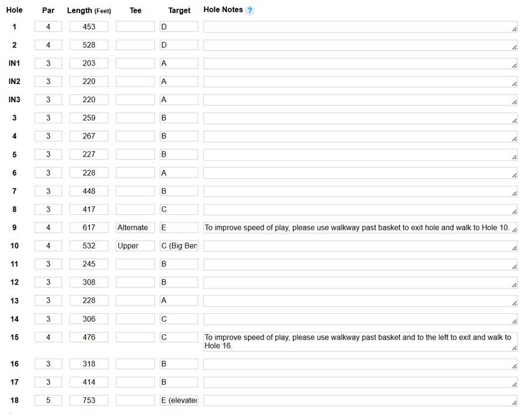Image resolution: width=532 pixels, height=416 pixels.
Task: Select the Length field for hole 7
Action: point(89,191)
